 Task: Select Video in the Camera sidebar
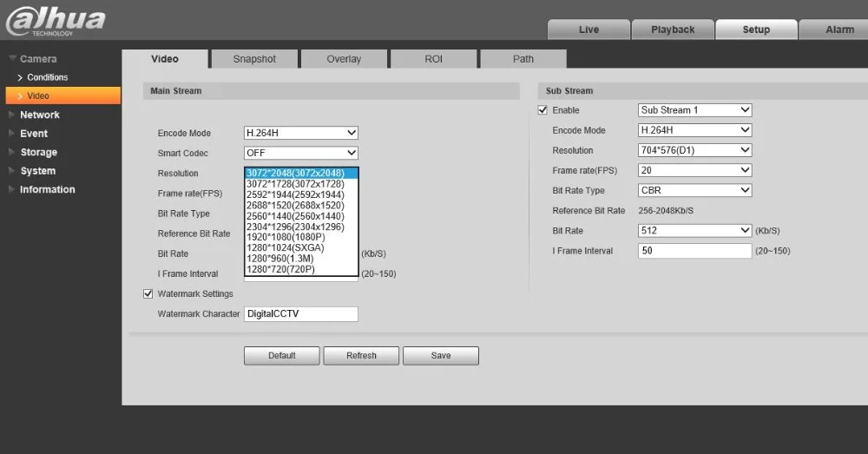coord(62,95)
